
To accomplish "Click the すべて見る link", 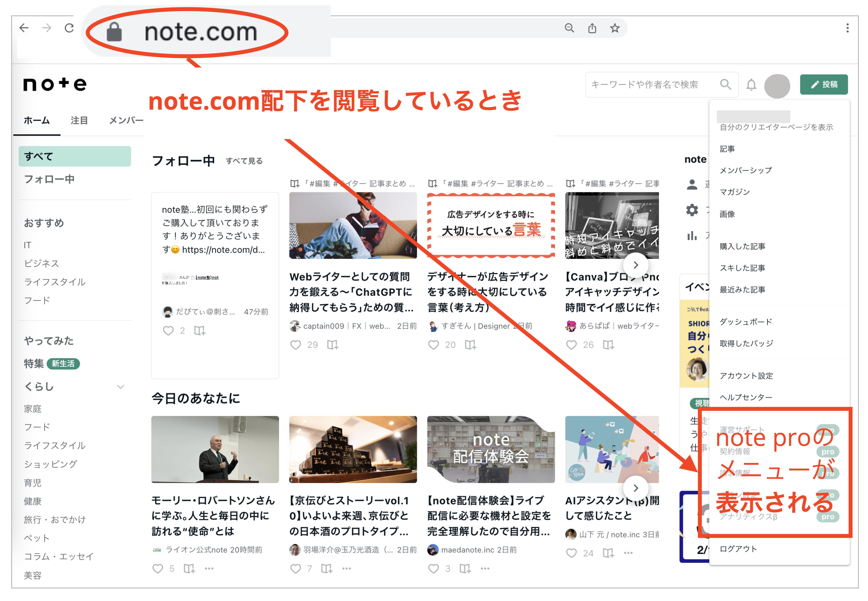I will (x=244, y=161).
